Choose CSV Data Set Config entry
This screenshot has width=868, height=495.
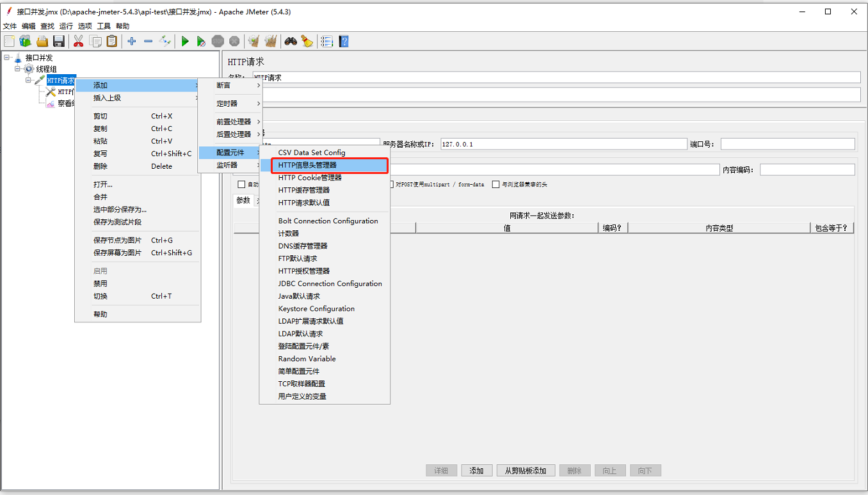click(325, 152)
